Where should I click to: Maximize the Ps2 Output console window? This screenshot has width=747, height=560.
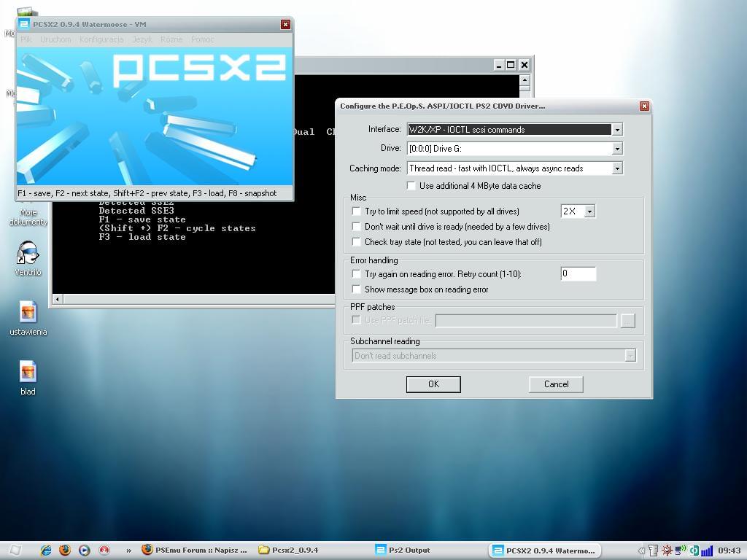point(511,65)
